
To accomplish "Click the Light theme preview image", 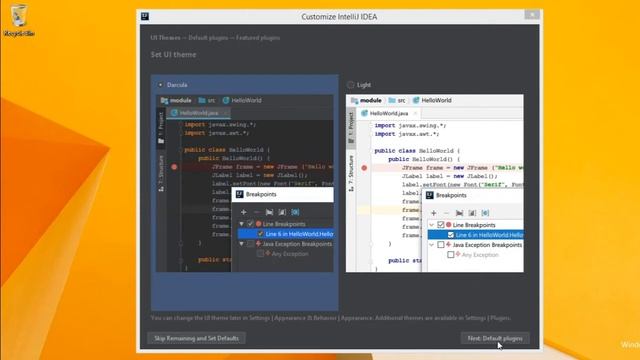I will tap(435, 183).
